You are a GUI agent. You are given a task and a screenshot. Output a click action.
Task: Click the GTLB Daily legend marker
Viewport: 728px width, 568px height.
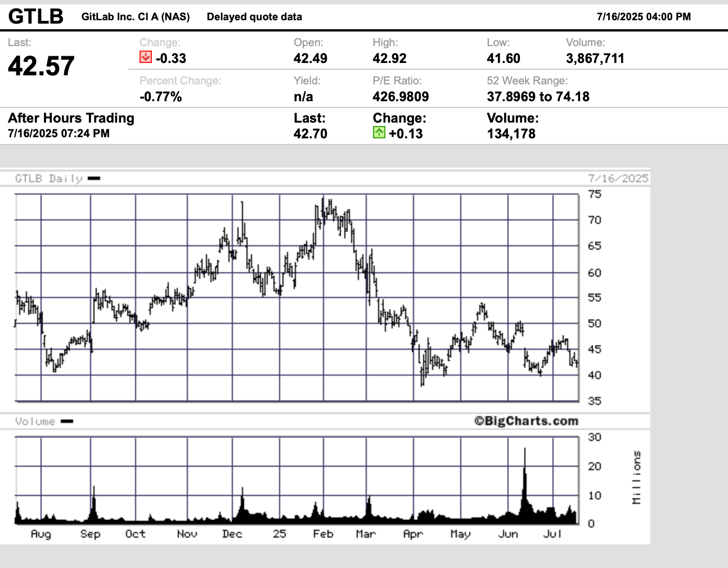94,178
